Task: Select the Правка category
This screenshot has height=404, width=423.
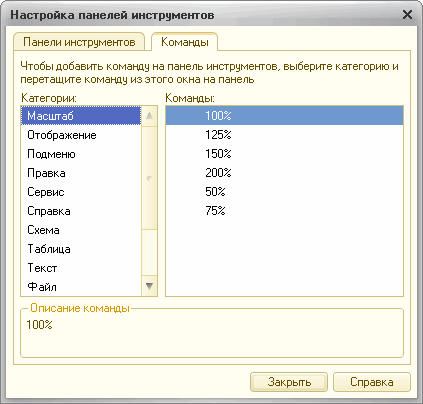Action: click(81, 173)
